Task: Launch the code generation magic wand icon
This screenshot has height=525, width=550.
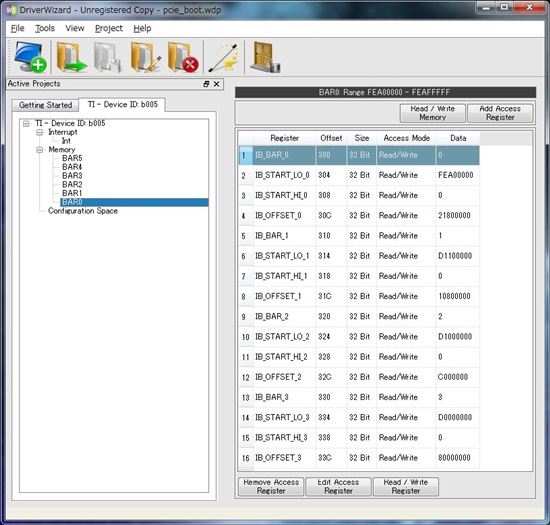Action: (223, 57)
